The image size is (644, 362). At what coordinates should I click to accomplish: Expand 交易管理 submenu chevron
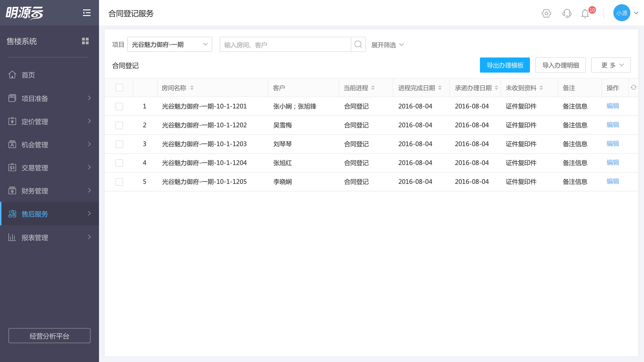point(89,167)
